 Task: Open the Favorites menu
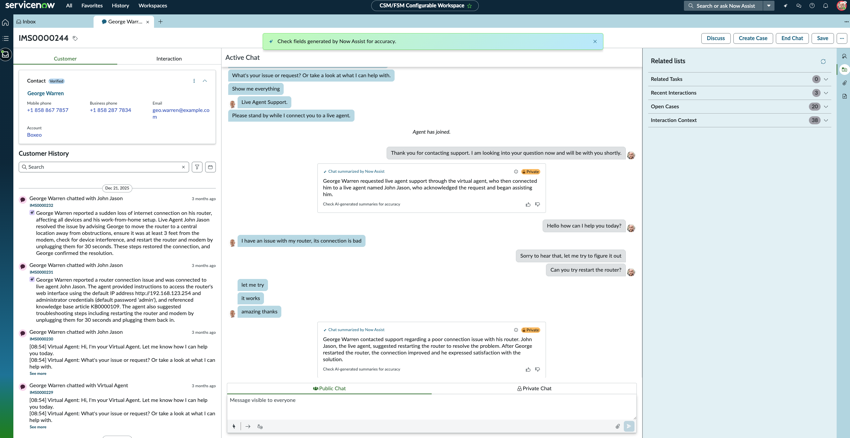pos(92,5)
